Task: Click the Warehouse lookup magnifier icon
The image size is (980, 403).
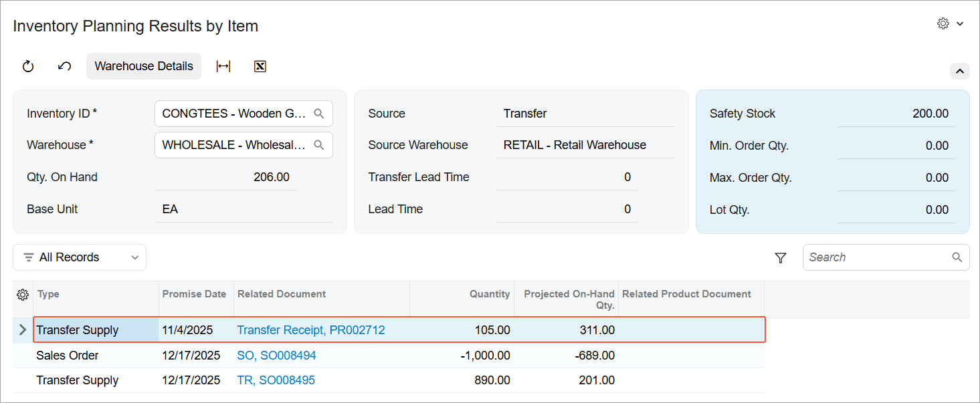Action: [319, 145]
